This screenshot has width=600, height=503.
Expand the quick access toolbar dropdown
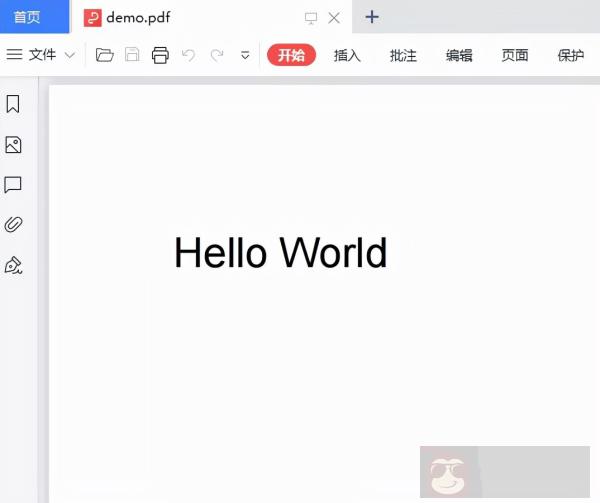245,55
